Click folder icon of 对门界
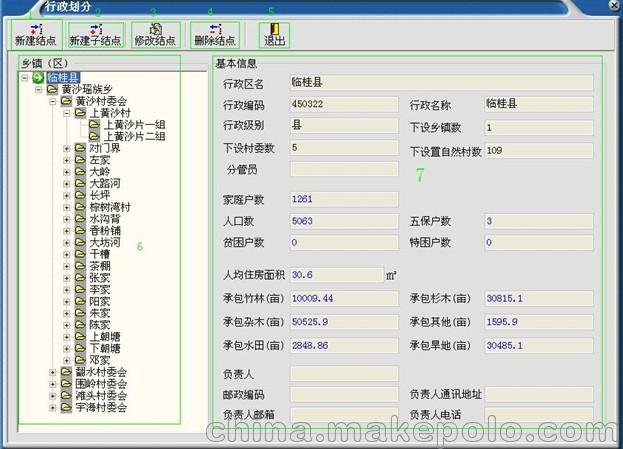Viewport: 623px width, 449px height. [81, 148]
